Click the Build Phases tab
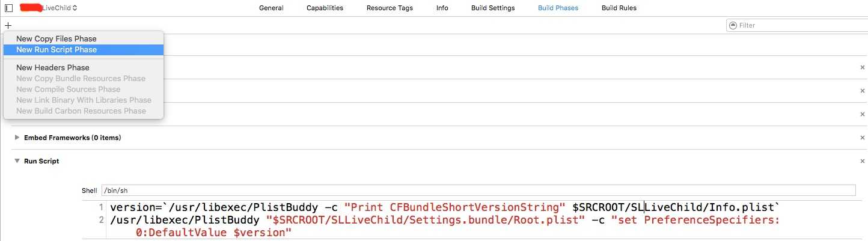This screenshot has width=868, height=241. [558, 8]
